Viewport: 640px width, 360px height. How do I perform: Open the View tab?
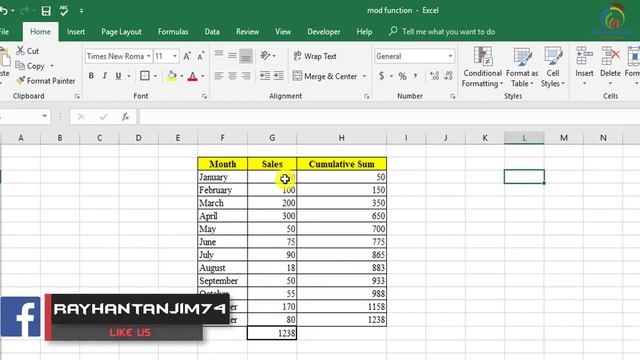(283, 32)
